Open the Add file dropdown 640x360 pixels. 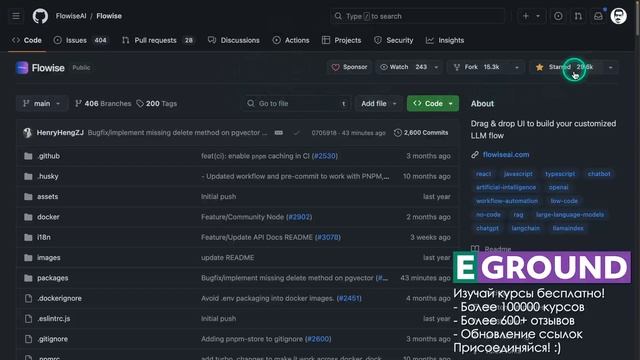click(x=378, y=104)
